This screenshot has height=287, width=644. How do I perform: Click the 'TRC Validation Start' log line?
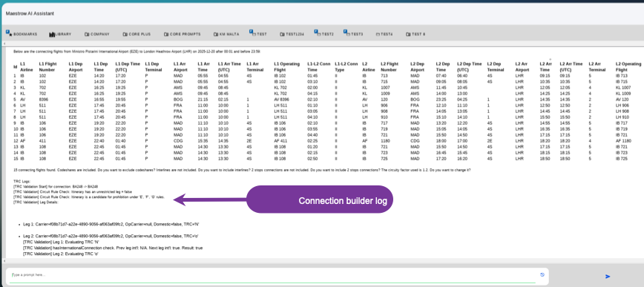click(56, 186)
